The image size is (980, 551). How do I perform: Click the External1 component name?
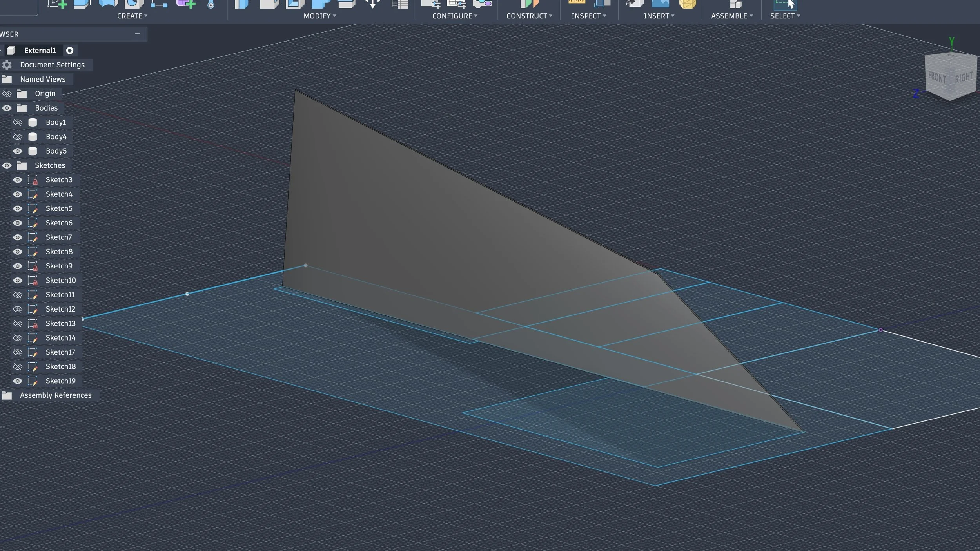(x=40, y=51)
